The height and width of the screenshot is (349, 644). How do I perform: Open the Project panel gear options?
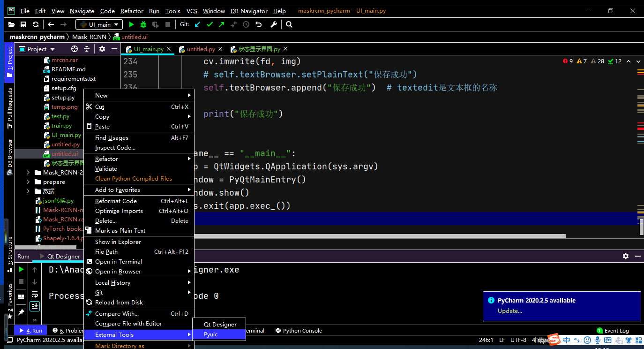pos(102,49)
